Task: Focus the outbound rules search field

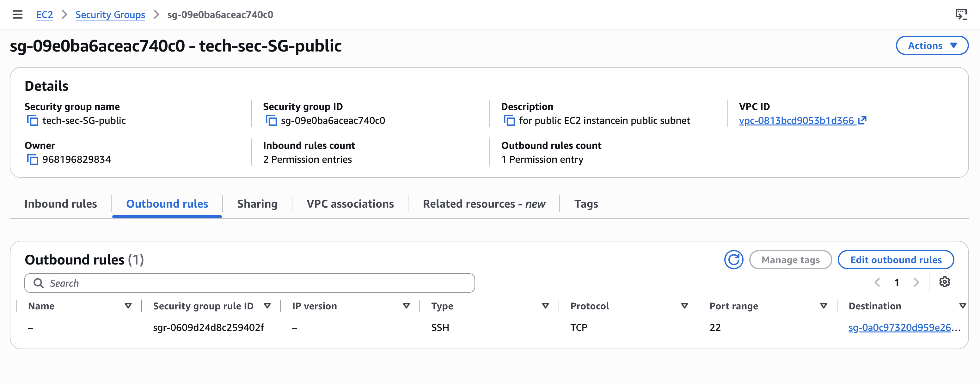Action: 249,283
